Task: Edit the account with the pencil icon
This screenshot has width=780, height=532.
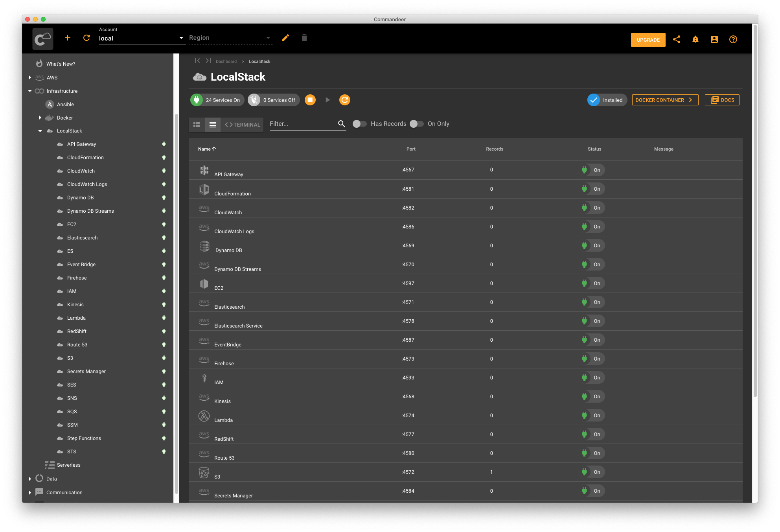Action: coord(285,38)
